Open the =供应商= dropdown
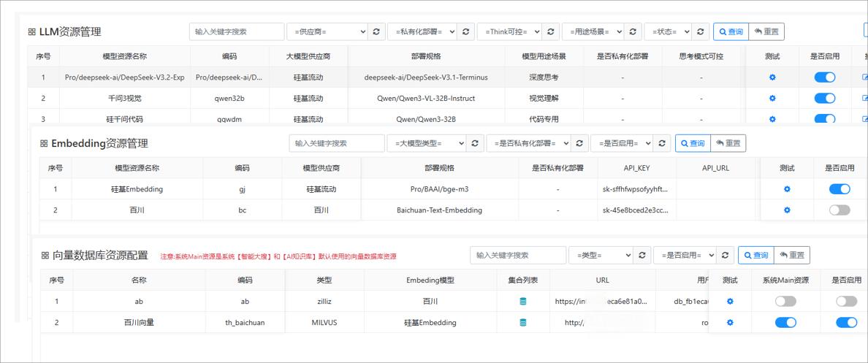The height and width of the screenshot is (363, 868). [327, 31]
